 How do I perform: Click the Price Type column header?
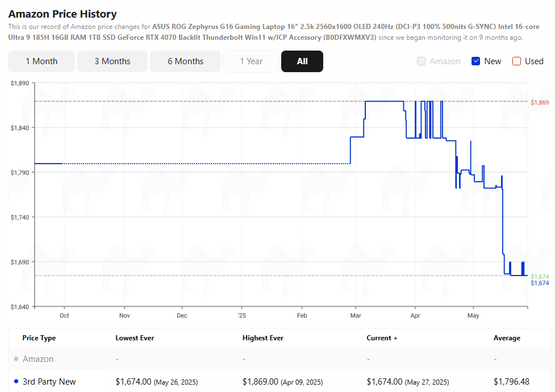click(39, 338)
